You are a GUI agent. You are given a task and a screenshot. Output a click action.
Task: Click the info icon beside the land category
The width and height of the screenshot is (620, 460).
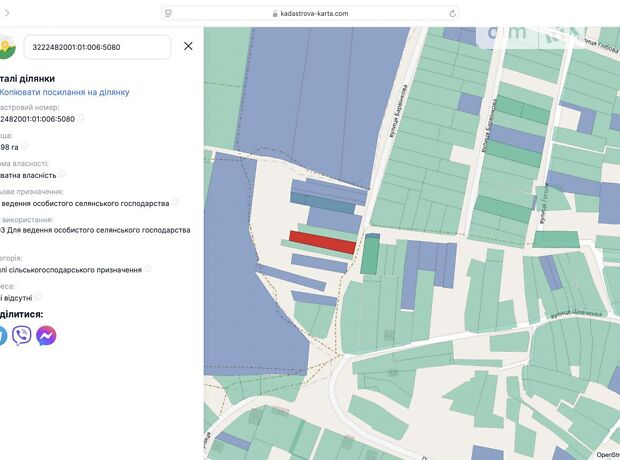pyautogui.click(x=147, y=269)
